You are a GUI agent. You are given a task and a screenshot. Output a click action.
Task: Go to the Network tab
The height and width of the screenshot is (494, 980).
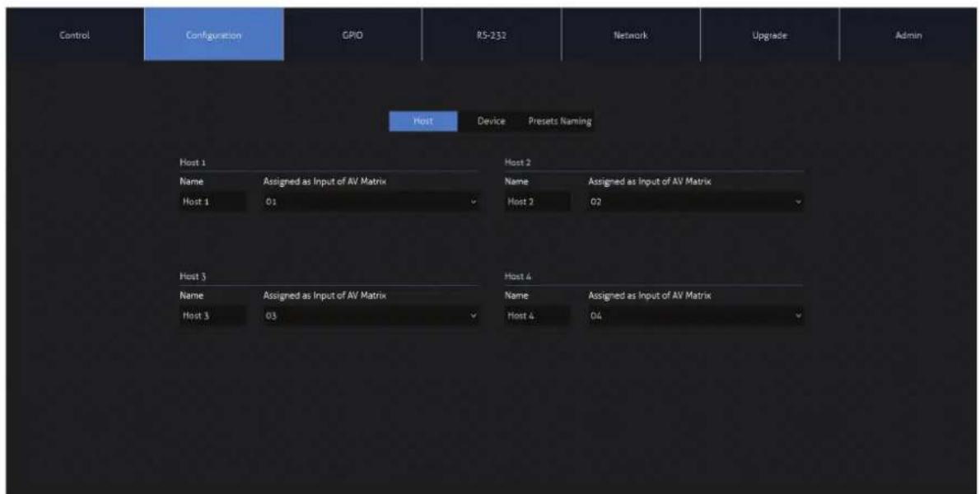coord(631,35)
